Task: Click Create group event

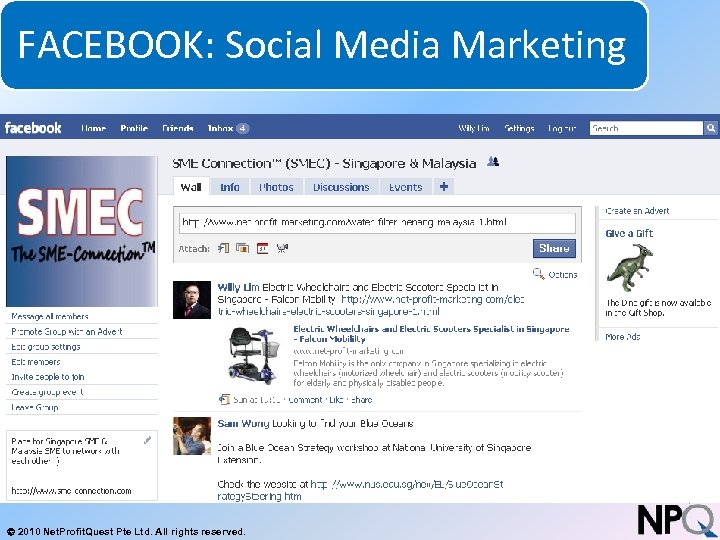Action: (x=47, y=392)
